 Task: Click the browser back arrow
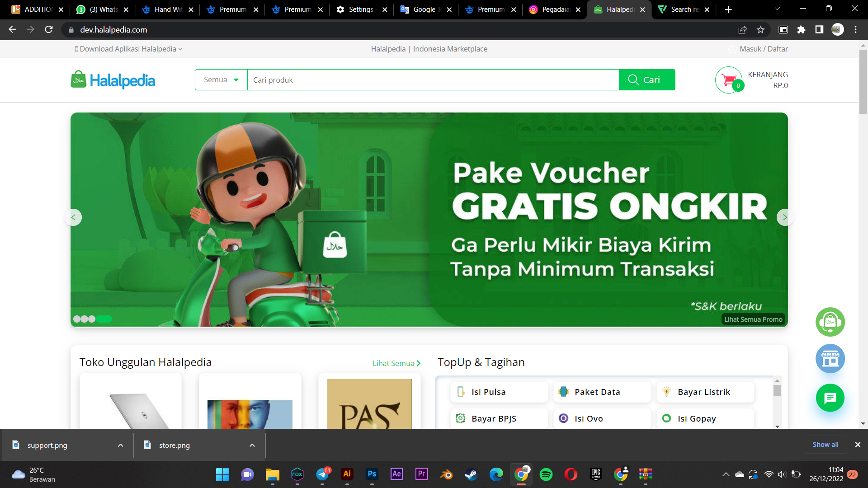pos(12,29)
